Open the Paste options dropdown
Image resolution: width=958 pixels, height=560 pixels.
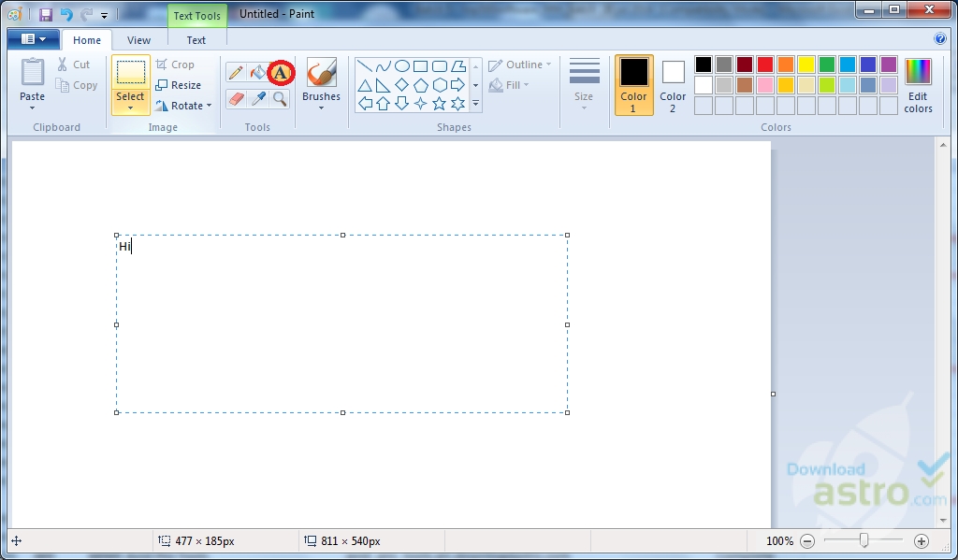(32, 108)
